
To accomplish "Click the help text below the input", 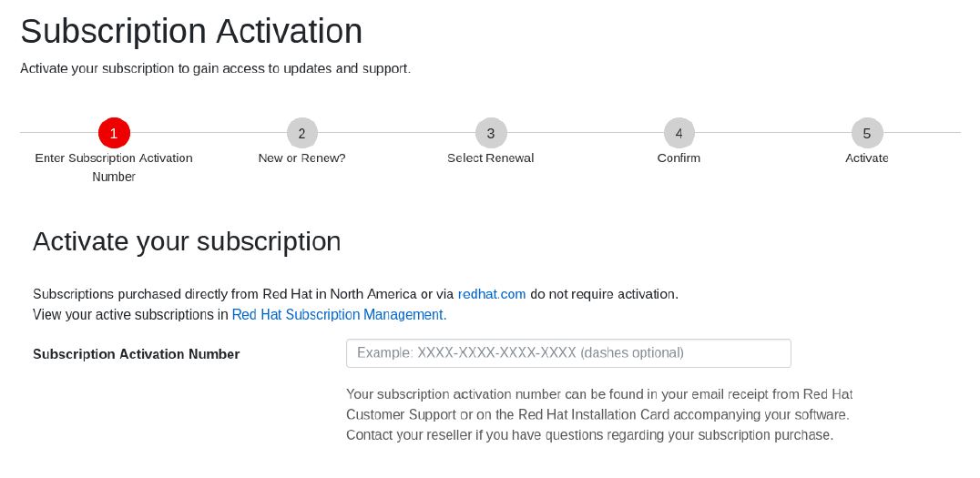I will click(598, 414).
